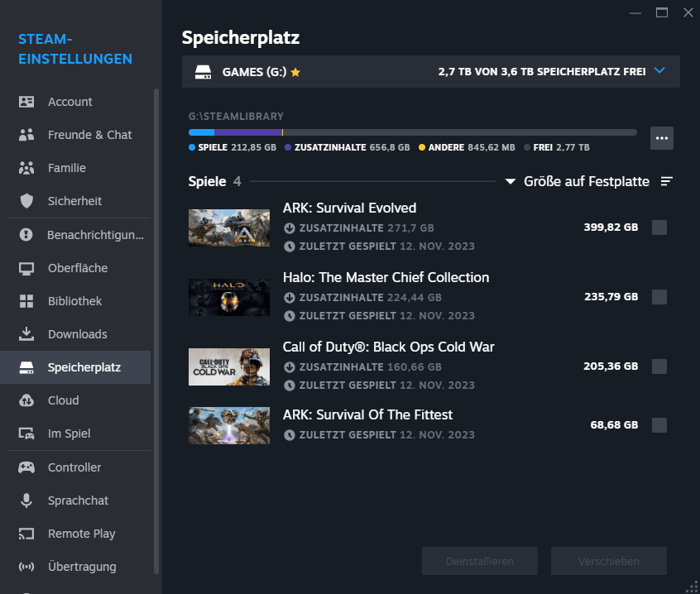Open Downloads via its arrow icon

26,334
